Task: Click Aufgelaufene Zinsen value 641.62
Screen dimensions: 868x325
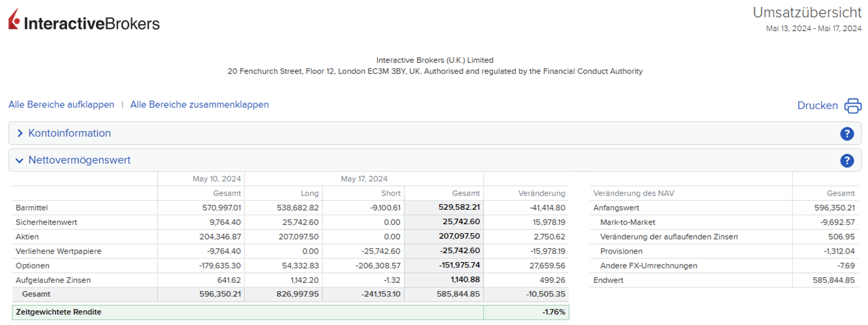Action: (x=229, y=280)
